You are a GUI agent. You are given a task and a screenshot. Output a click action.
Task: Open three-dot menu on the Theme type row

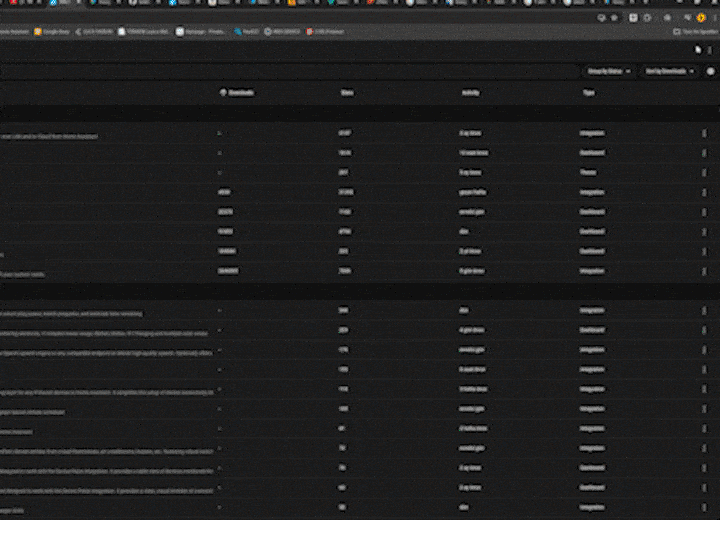(x=704, y=172)
